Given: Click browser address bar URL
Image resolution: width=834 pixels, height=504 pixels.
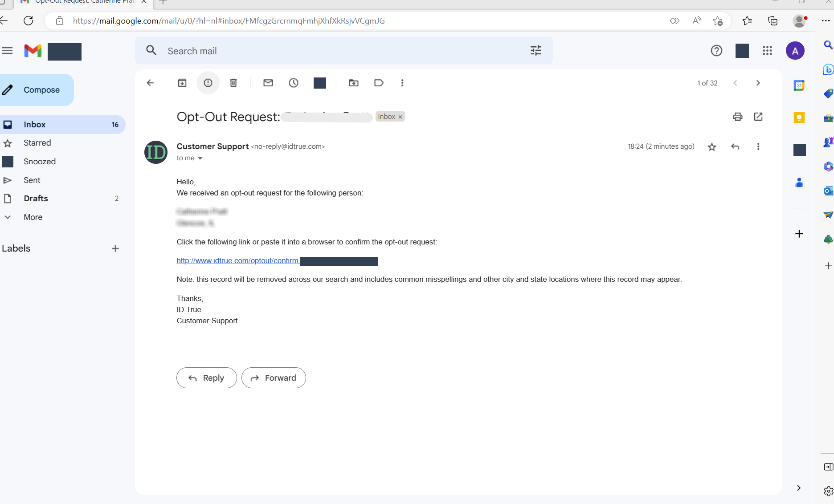Looking at the screenshot, I should pyautogui.click(x=229, y=21).
